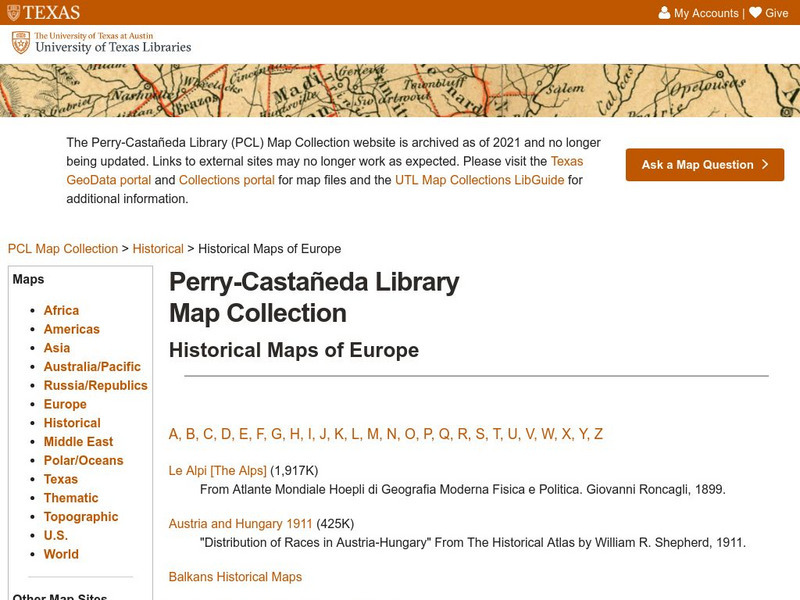Jump to letter Z in alphabet index
Viewport: 800px width, 600px height.
coord(598,434)
